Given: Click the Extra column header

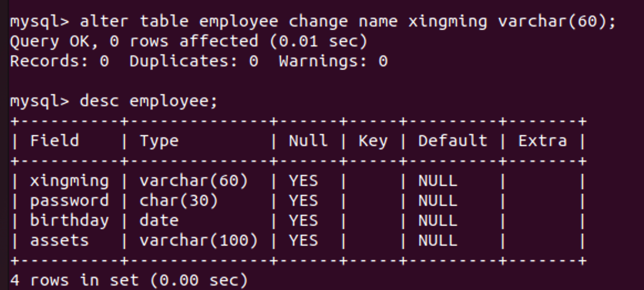Looking at the screenshot, I should [x=542, y=141].
